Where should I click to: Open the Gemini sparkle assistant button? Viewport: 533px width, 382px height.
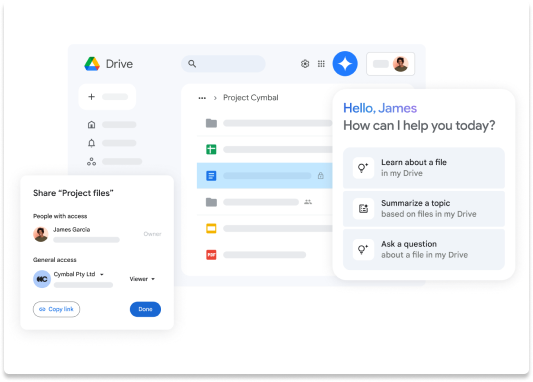345,64
